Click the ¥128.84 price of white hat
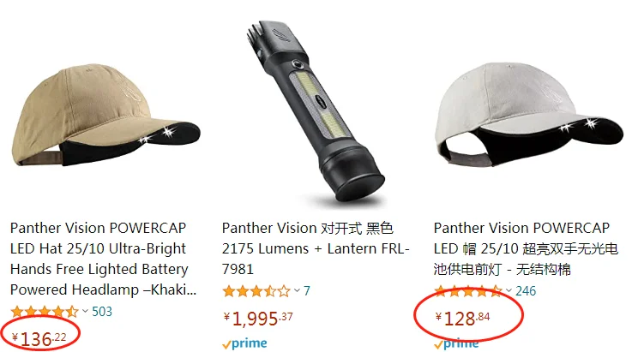 pos(462,319)
